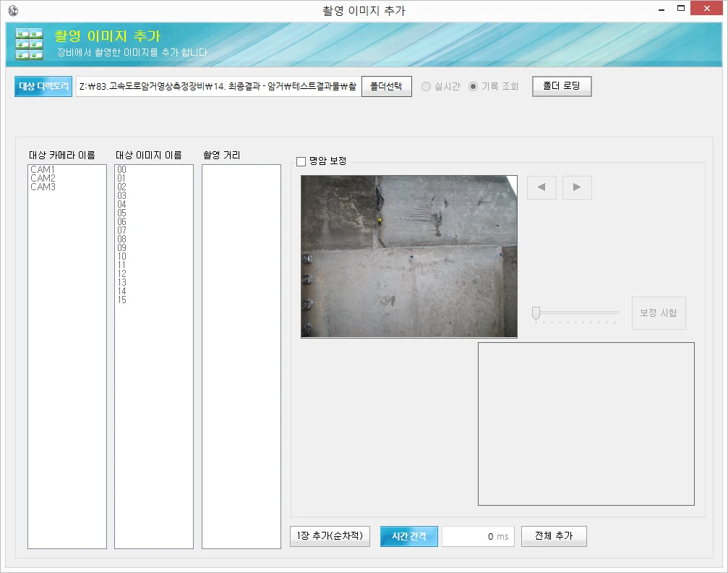The height and width of the screenshot is (573, 728).
Task: Click the 폴더선택 button
Action: (386, 86)
